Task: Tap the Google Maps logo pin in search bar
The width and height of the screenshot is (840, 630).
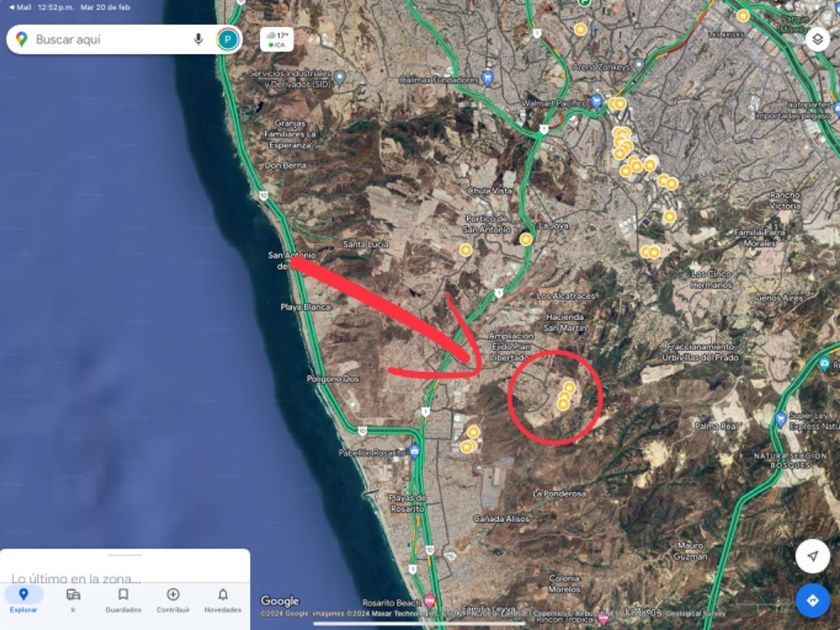Action: pos(21,39)
